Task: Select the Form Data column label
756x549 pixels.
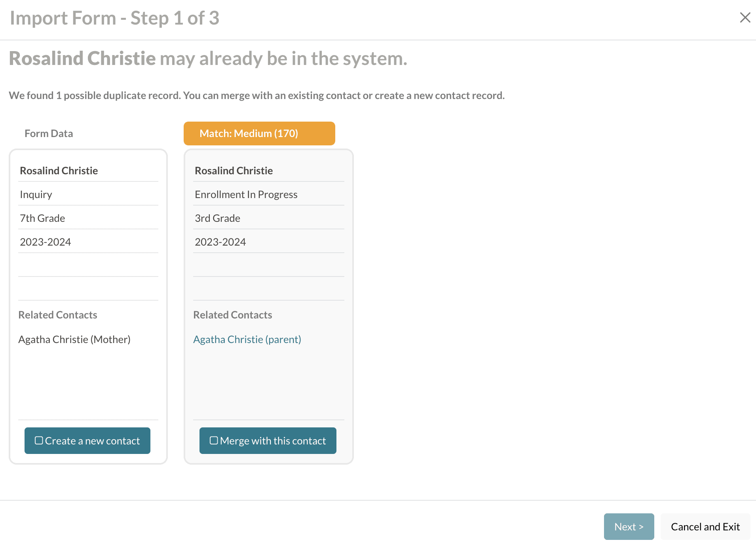Action: (x=49, y=133)
